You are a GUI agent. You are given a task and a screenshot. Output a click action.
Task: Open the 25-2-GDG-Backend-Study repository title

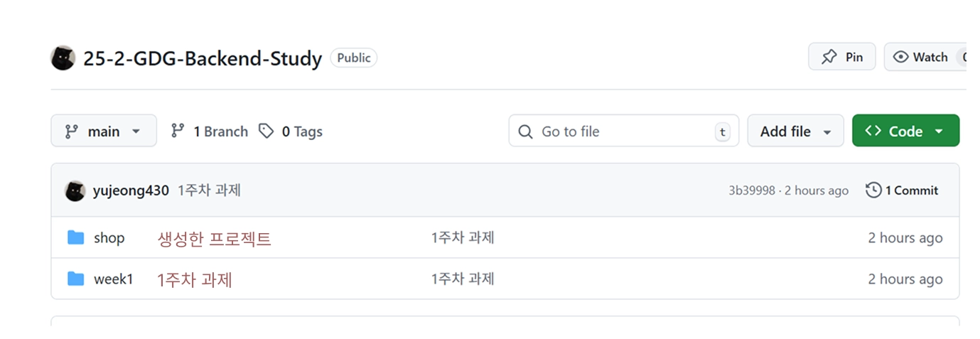pos(203,58)
